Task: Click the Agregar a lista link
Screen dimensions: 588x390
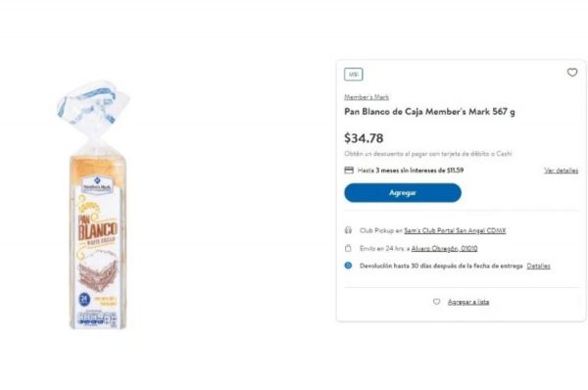Action: pos(468,302)
